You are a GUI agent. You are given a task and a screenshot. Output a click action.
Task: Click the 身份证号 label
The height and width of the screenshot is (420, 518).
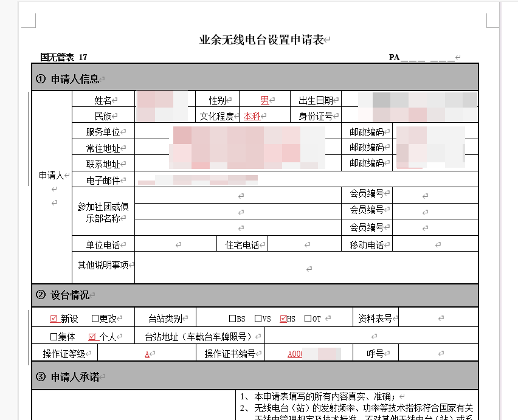point(316,116)
